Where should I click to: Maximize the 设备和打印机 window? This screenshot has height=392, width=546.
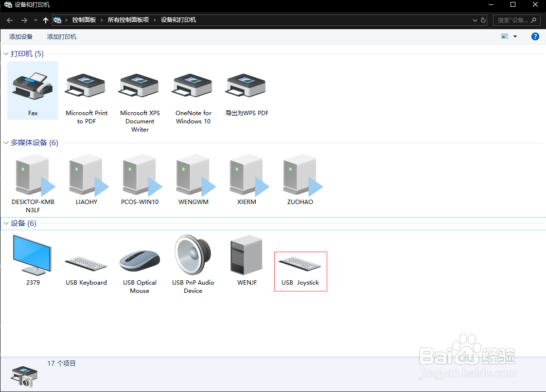513,5
